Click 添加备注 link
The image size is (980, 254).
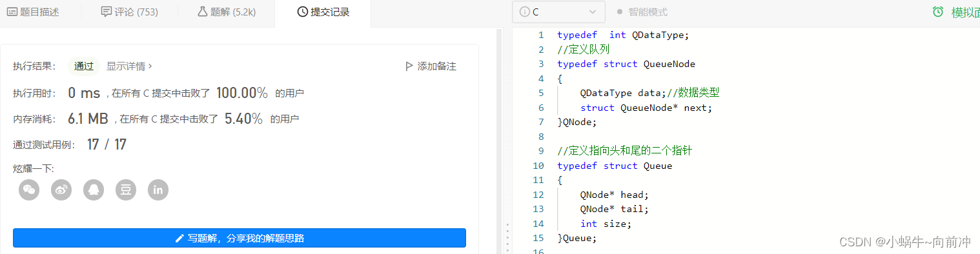(x=431, y=66)
